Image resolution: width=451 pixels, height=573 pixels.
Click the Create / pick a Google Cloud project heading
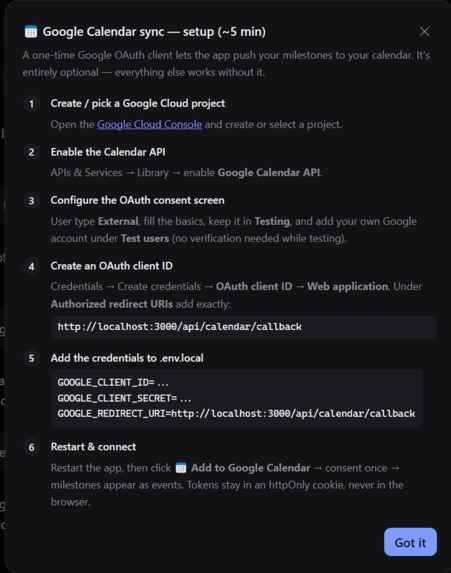(x=138, y=103)
